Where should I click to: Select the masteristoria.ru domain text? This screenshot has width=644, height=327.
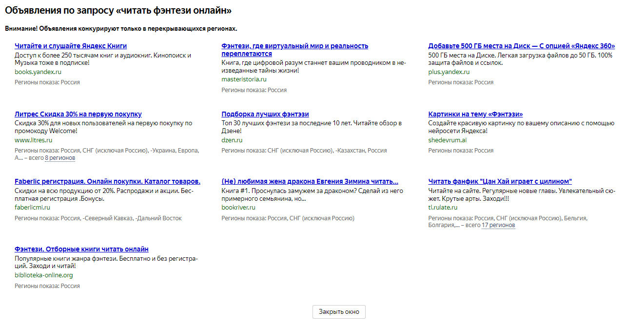click(x=244, y=79)
